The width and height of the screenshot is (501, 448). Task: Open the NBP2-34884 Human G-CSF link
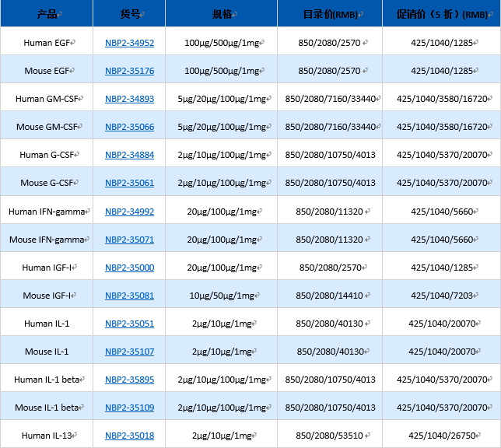click(129, 155)
